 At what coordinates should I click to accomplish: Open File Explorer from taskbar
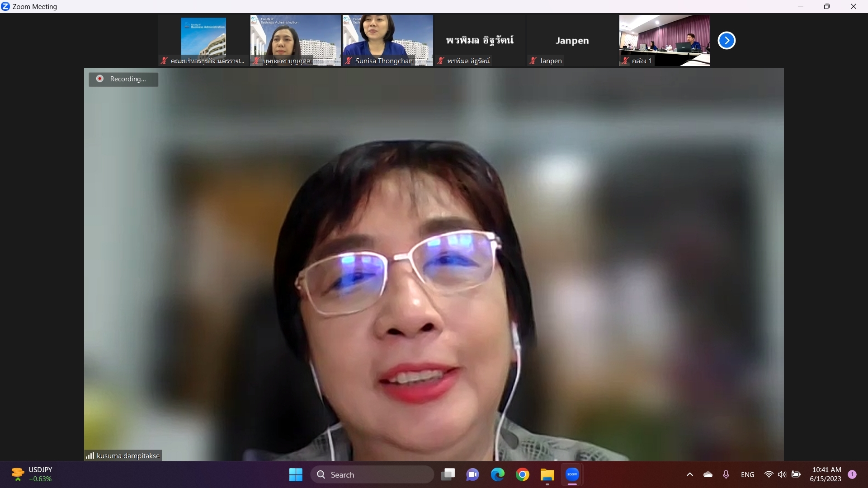pyautogui.click(x=547, y=474)
